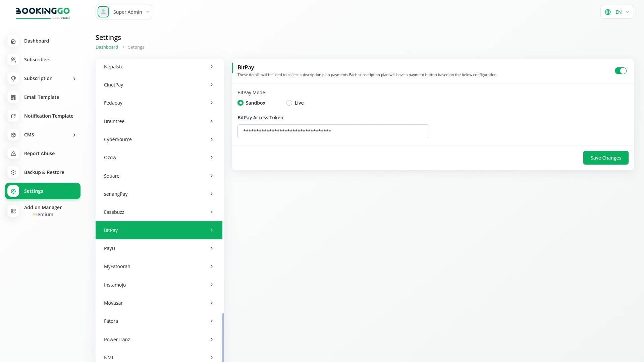
Task: Open Add-on Manager via its icon
Action: (x=13, y=211)
